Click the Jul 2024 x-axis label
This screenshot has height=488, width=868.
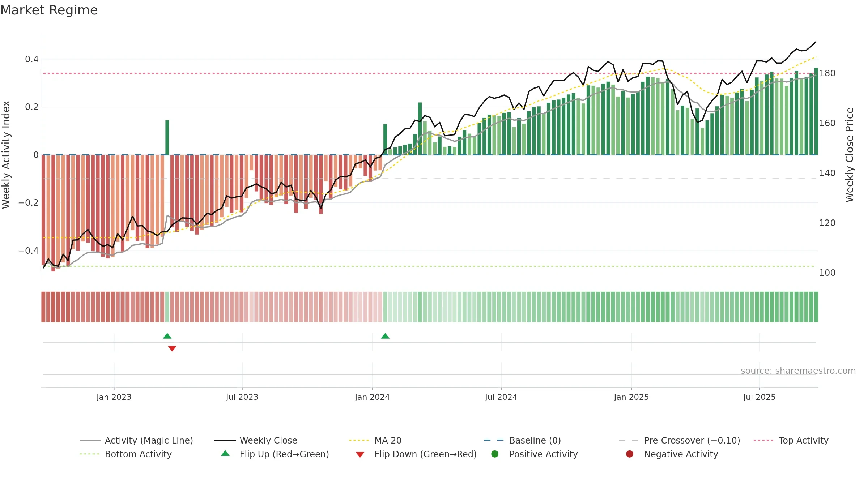click(x=501, y=397)
